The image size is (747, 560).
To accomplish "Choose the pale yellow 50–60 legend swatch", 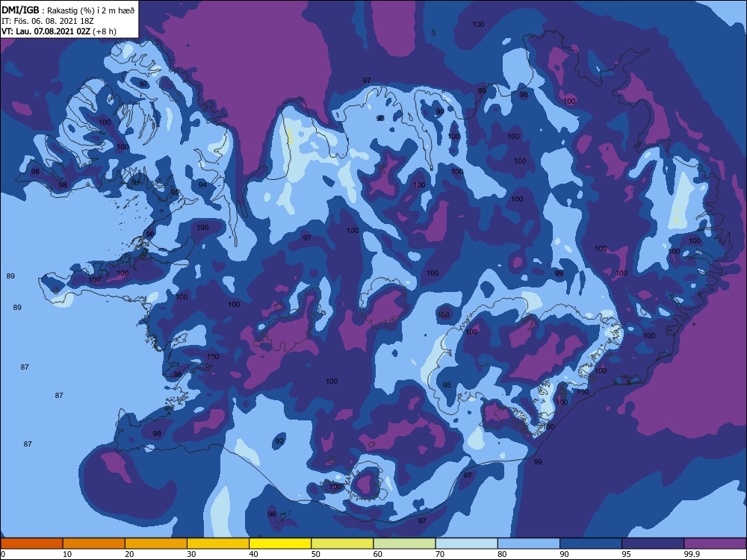I will point(343,544).
